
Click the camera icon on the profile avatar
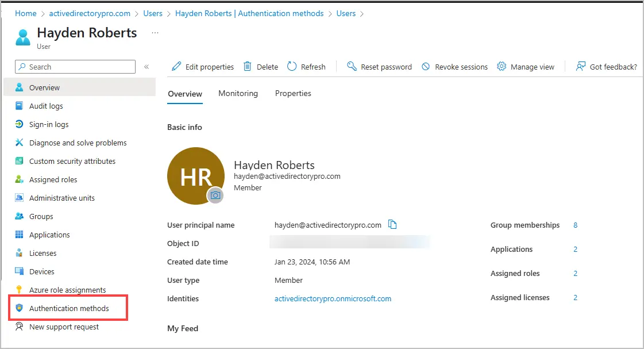[215, 195]
